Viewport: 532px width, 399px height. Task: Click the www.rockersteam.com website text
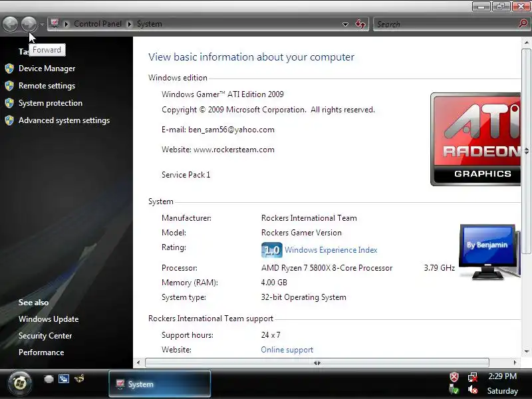pos(234,150)
